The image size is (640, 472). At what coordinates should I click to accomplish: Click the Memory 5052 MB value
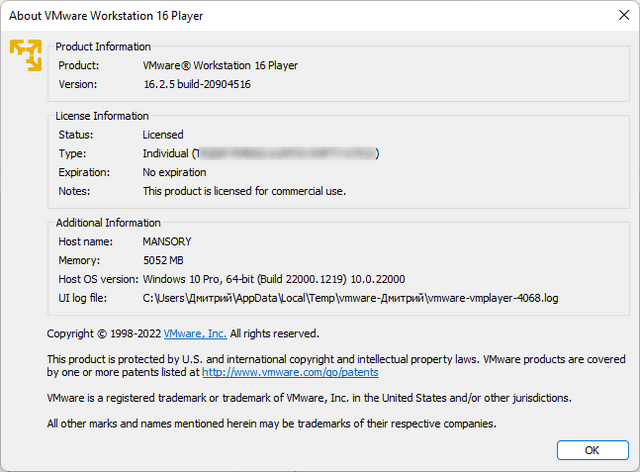coord(164,260)
